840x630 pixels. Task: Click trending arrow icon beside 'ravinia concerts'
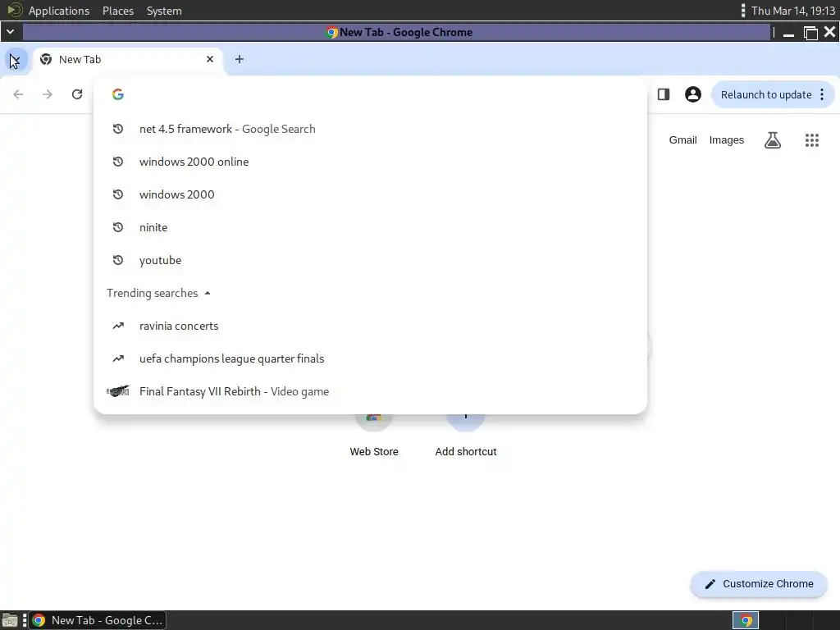(x=118, y=326)
